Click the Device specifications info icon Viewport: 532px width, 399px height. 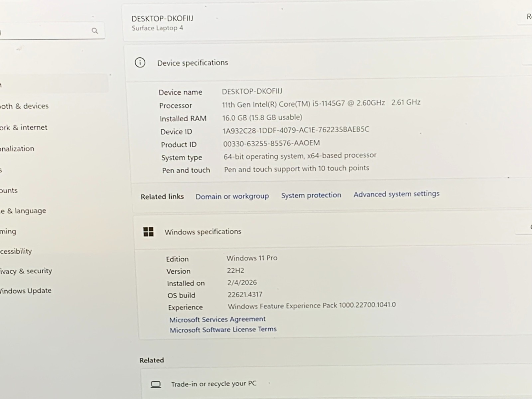(x=140, y=63)
